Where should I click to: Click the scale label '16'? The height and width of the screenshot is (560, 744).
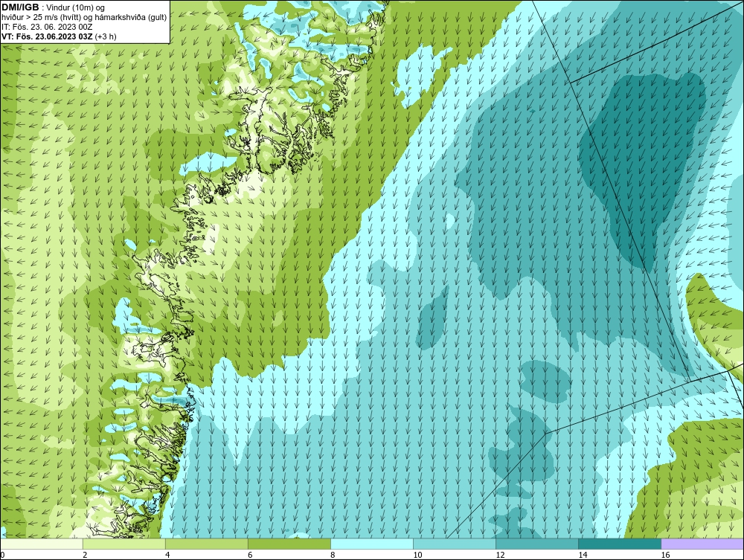tap(664, 555)
